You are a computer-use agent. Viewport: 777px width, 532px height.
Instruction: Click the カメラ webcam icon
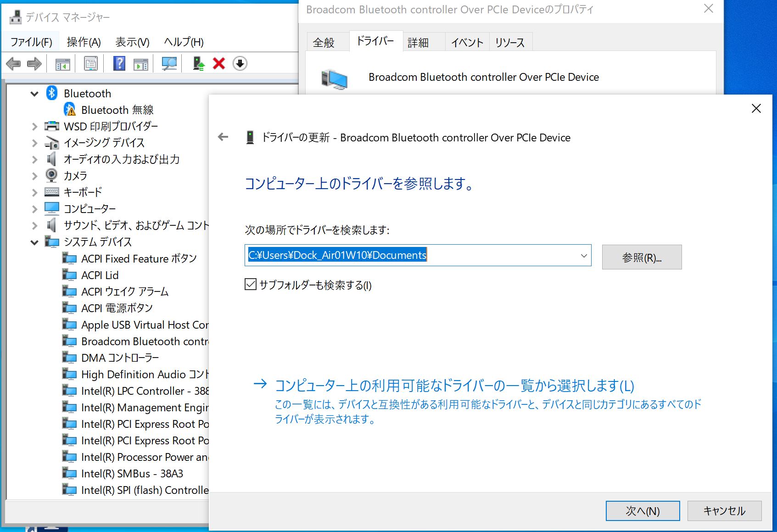52,175
